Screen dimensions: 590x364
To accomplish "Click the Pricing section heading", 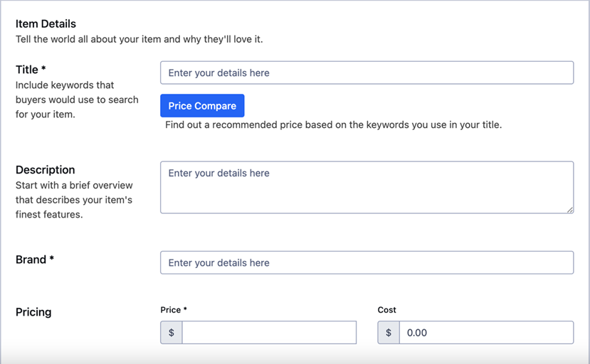I will (x=33, y=312).
